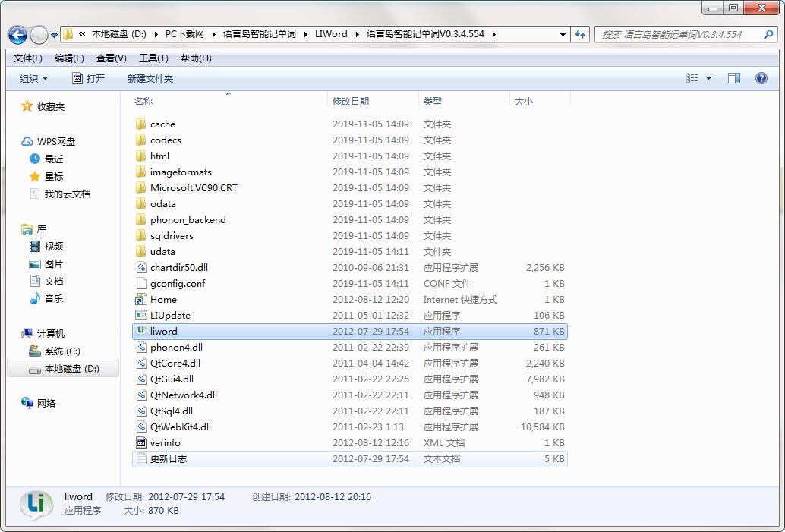Click the Forward navigation arrow
The width and height of the screenshot is (785, 532).
pyautogui.click(x=39, y=35)
